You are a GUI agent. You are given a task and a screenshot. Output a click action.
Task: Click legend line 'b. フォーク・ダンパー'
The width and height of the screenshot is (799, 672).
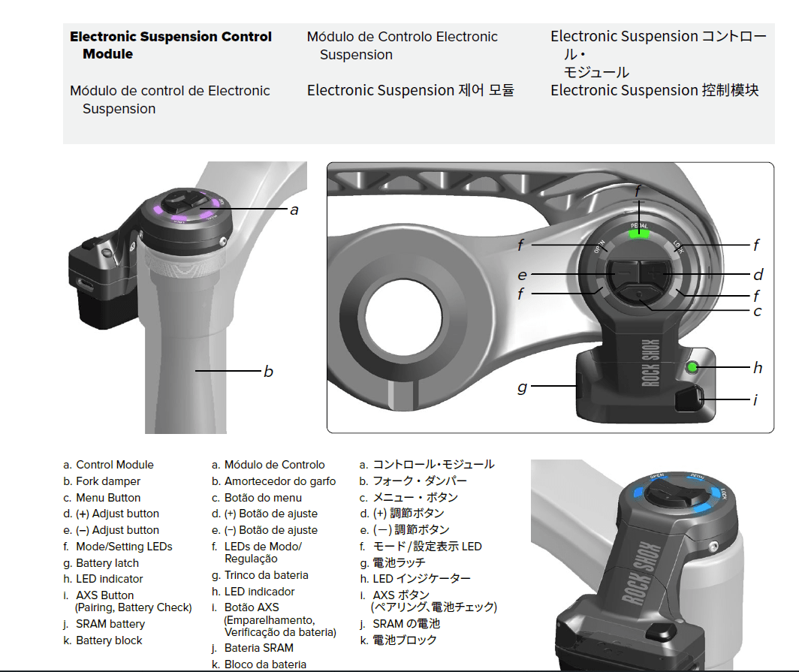[413, 481]
